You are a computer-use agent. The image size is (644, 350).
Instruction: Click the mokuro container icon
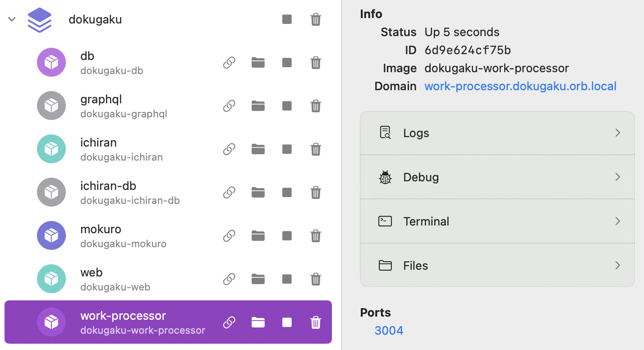(x=51, y=235)
